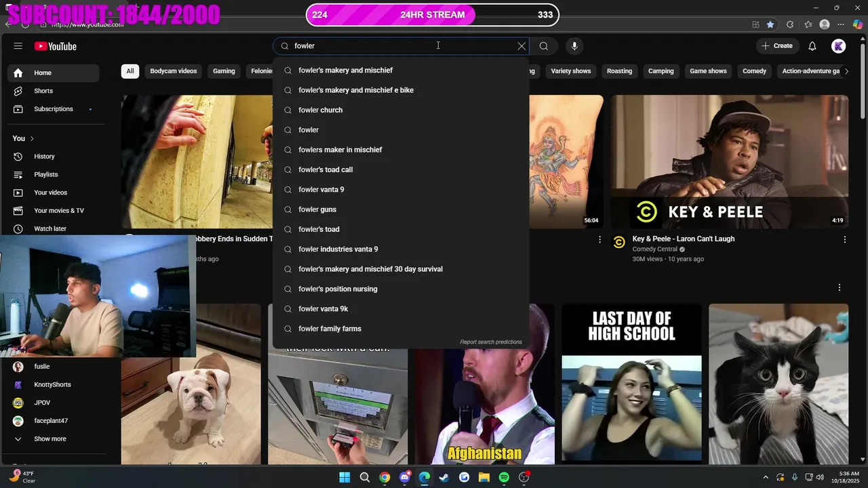Open Watch later in the sidebar
868x488 pixels.
click(54, 228)
